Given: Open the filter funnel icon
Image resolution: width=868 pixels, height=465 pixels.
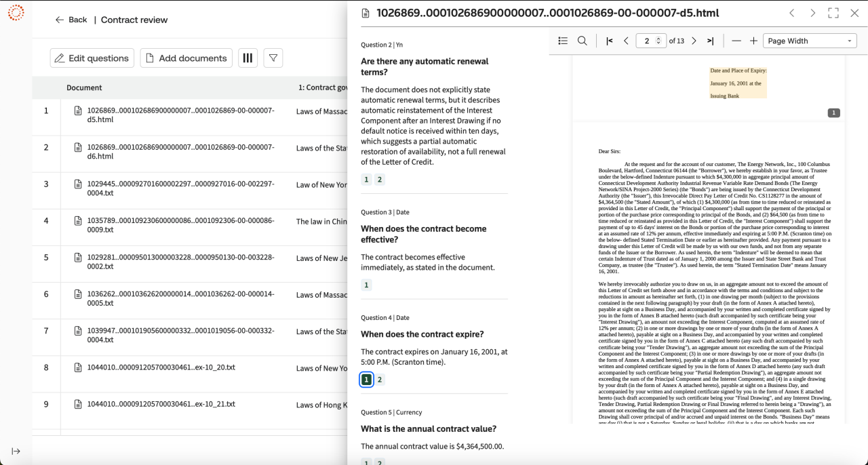Looking at the screenshot, I should [x=273, y=58].
